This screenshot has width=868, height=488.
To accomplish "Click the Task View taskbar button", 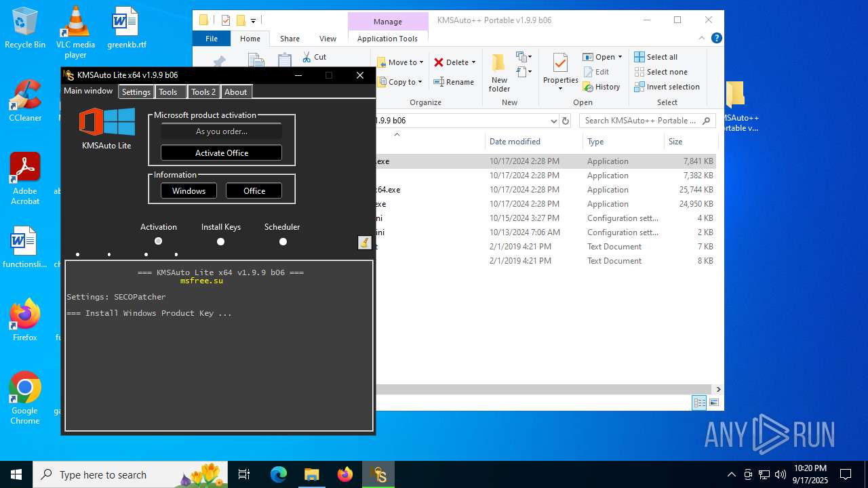I will tap(244, 474).
